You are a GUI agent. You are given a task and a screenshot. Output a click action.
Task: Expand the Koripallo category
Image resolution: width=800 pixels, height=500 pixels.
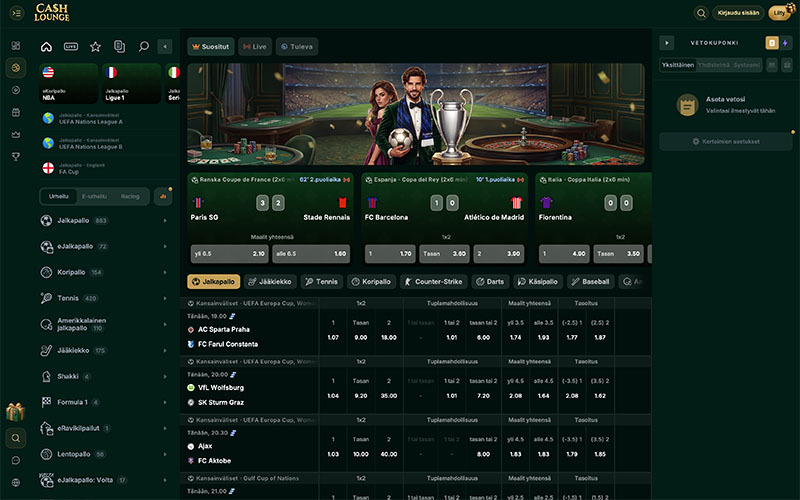click(x=106, y=272)
